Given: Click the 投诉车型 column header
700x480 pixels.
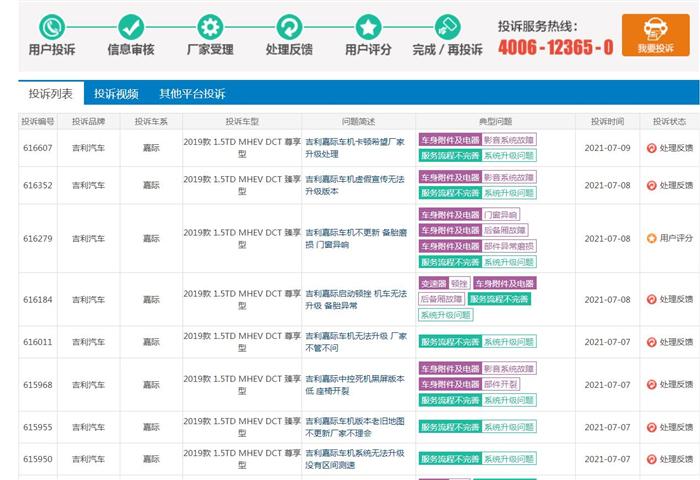Looking at the screenshot, I should [242, 121].
